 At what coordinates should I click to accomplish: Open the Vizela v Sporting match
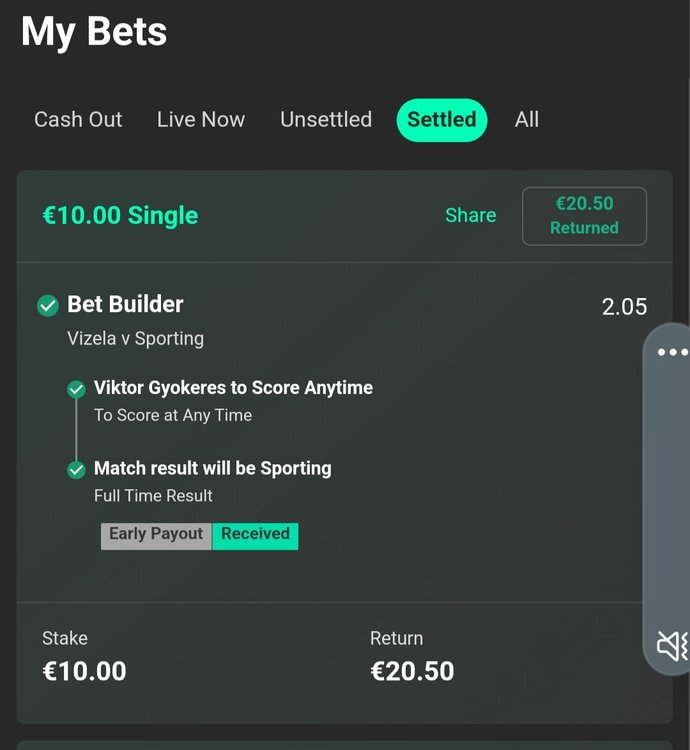pos(135,338)
